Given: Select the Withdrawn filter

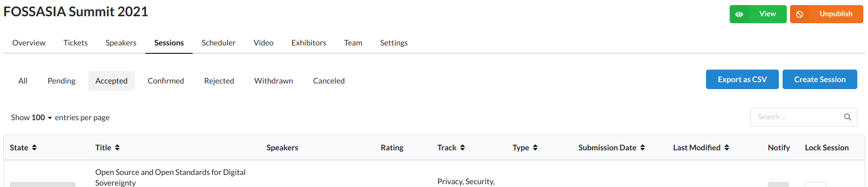Looking at the screenshot, I should (273, 81).
